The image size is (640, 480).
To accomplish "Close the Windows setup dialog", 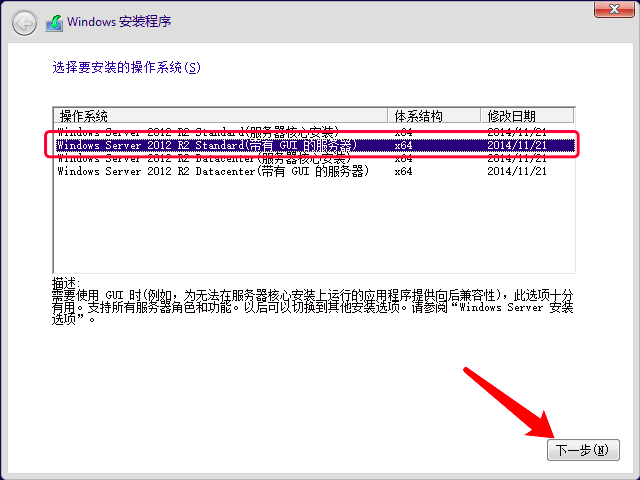I will coord(614,9).
